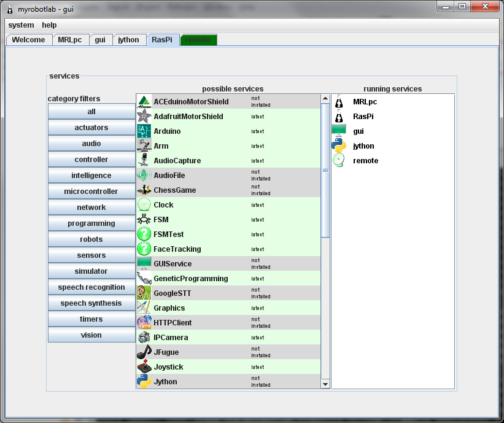Filter services by robots
This screenshot has height=423, width=504.
[x=91, y=239]
